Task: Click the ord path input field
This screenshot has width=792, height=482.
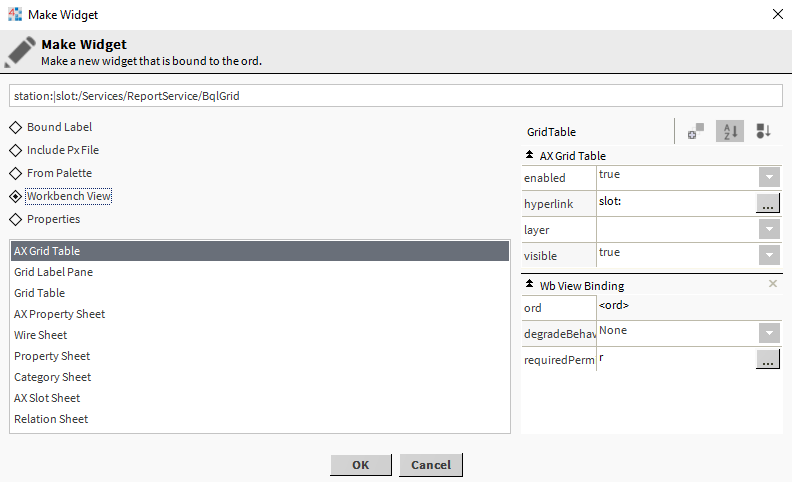Action: [396, 96]
